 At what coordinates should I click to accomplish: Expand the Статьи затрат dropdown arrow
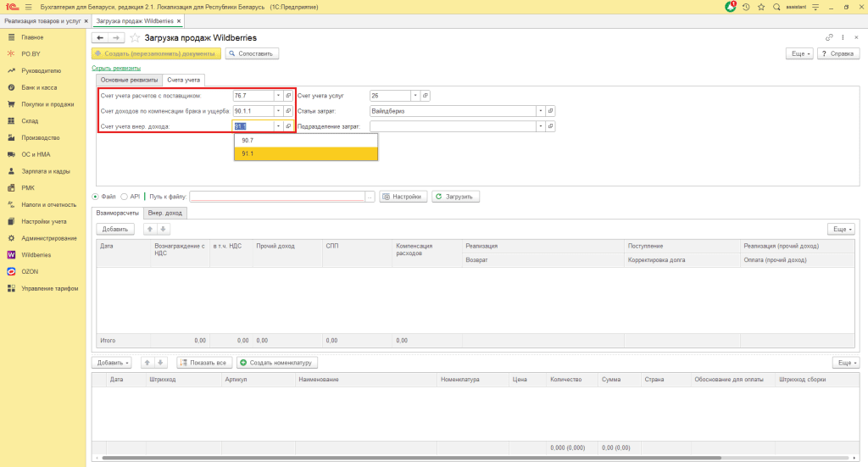click(540, 111)
